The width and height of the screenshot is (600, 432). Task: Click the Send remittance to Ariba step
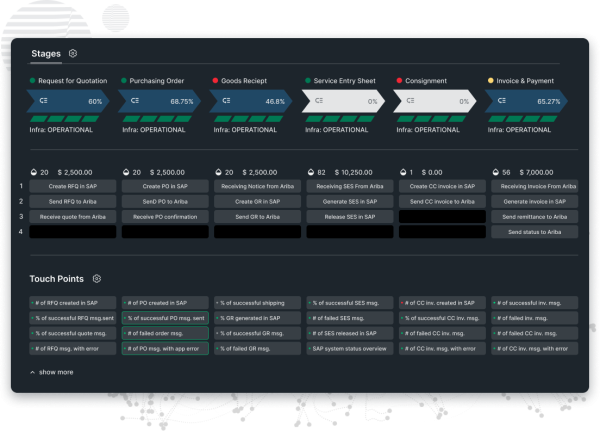(533, 216)
